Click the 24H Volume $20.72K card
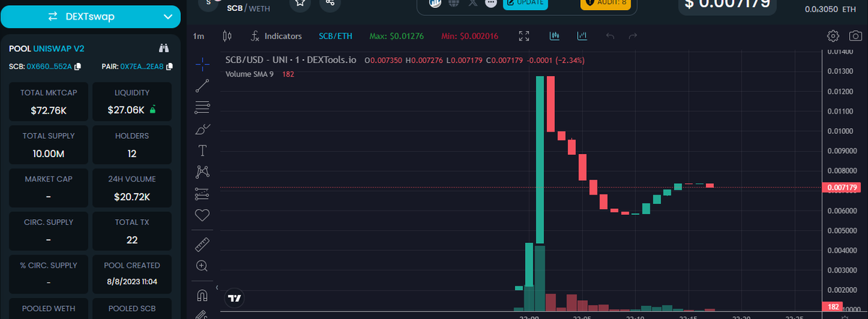This screenshot has height=319, width=868. 132,188
